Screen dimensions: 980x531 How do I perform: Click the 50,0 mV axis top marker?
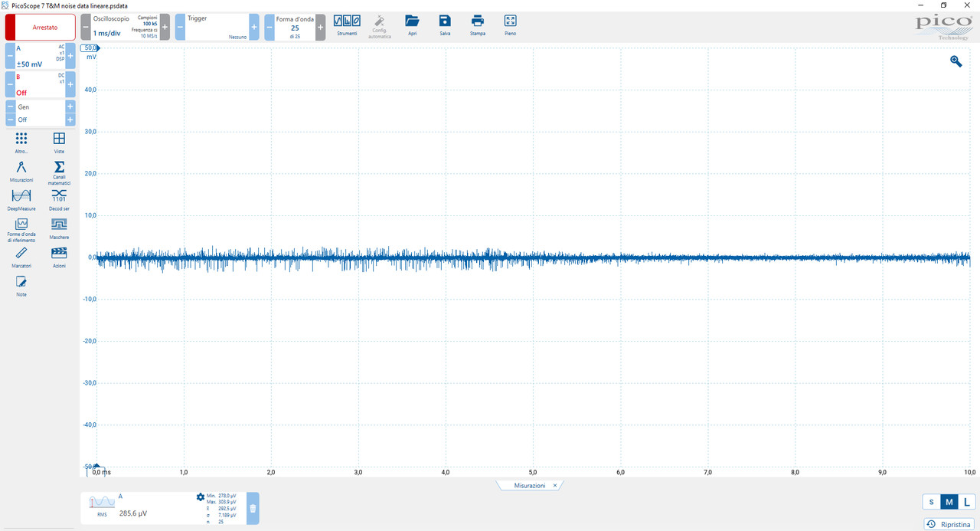click(91, 48)
